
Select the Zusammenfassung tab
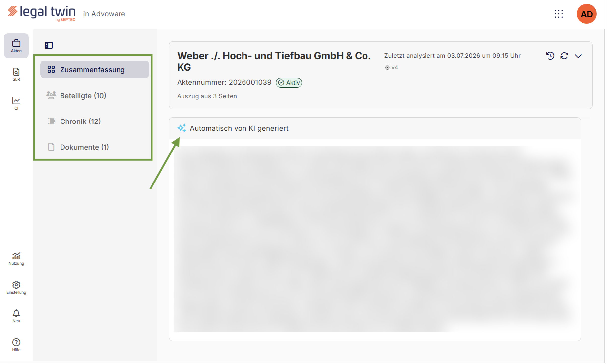[x=95, y=70]
